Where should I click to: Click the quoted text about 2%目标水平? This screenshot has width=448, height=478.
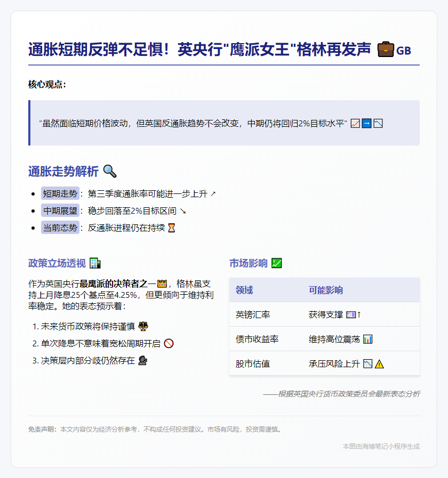pos(193,124)
